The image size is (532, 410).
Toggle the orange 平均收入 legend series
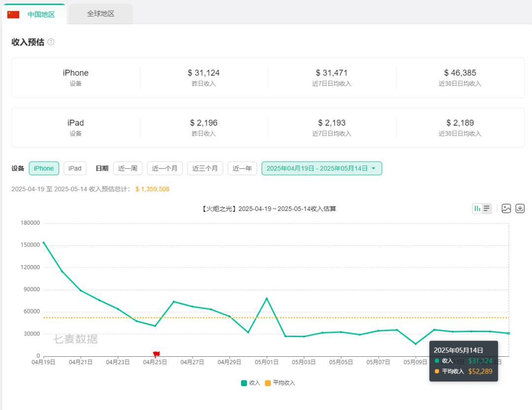pyautogui.click(x=280, y=383)
